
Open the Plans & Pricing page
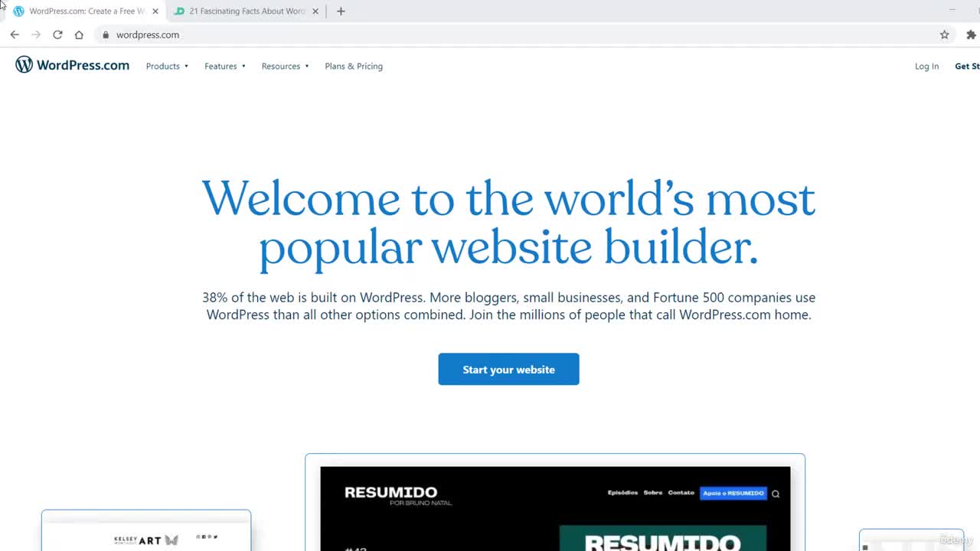pos(354,67)
